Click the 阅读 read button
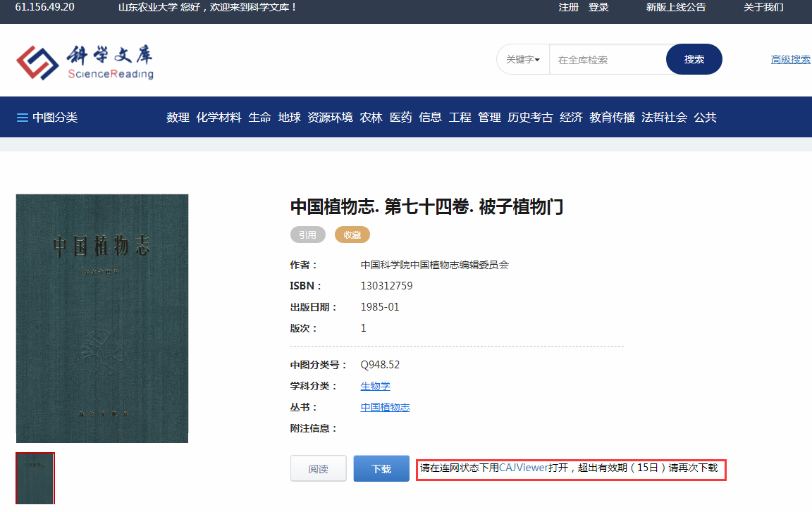This screenshot has height=512, width=812. click(x=318, y=468)
